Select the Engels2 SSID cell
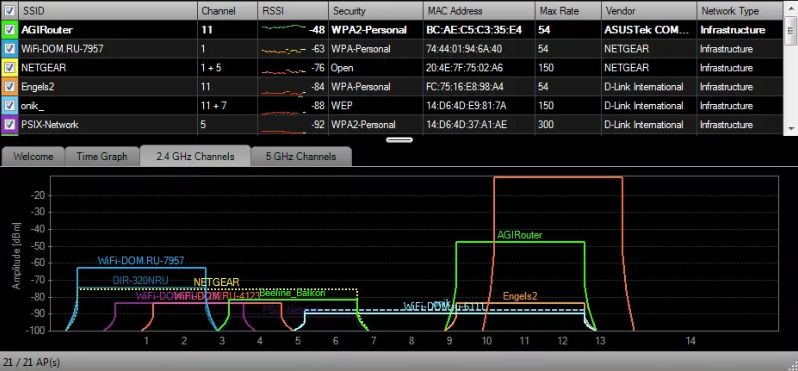 click(107, 87)
